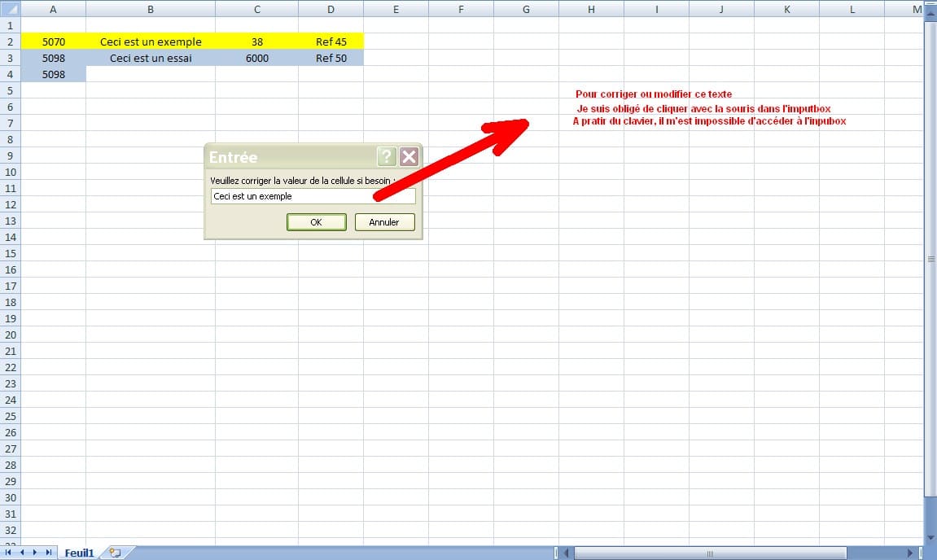Click cell 'Ceci est un exemple' in row 2

(151, 42)
